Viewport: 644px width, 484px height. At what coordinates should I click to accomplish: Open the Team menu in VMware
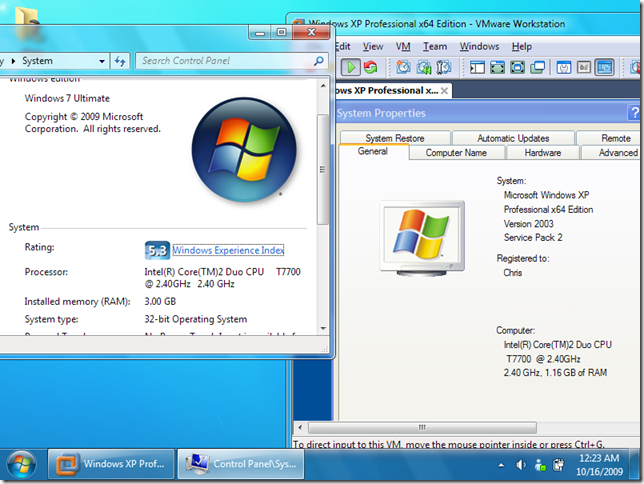[435, 46]
